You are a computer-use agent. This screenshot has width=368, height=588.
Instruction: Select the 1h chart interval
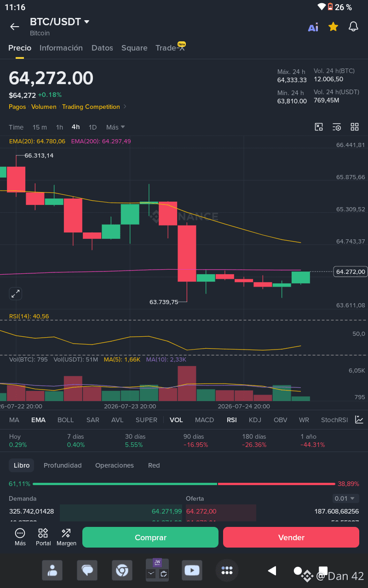[59, 127]
